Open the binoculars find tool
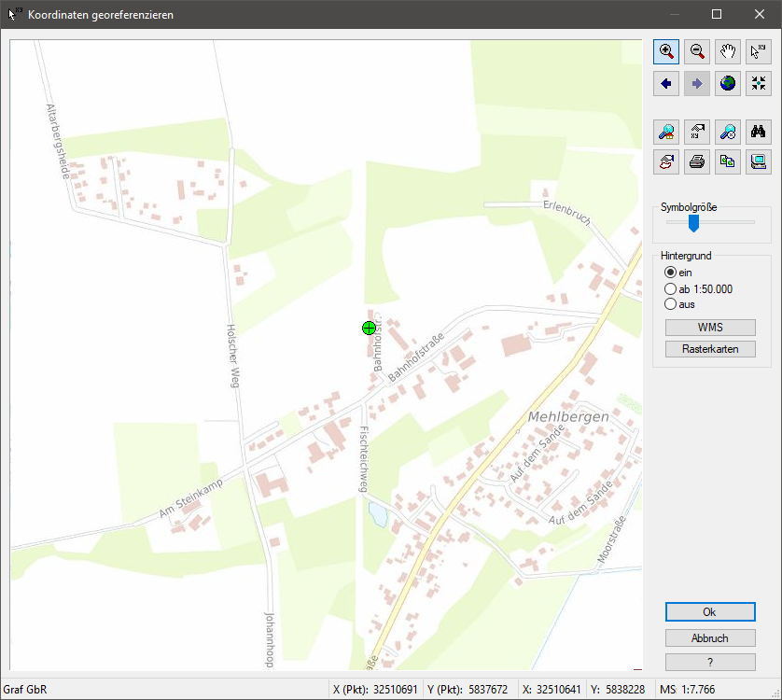The height and width of the screenshot is (700, 782). (x=759, y=132)
